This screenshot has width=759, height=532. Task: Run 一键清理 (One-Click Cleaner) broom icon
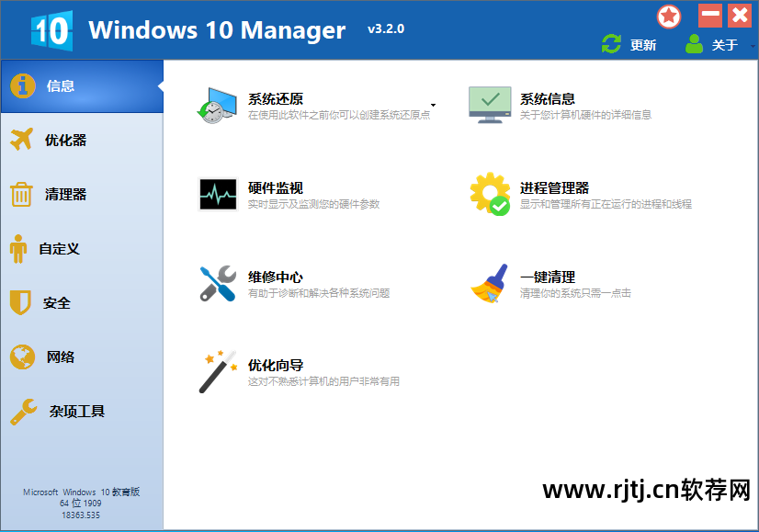click(490, 280)
